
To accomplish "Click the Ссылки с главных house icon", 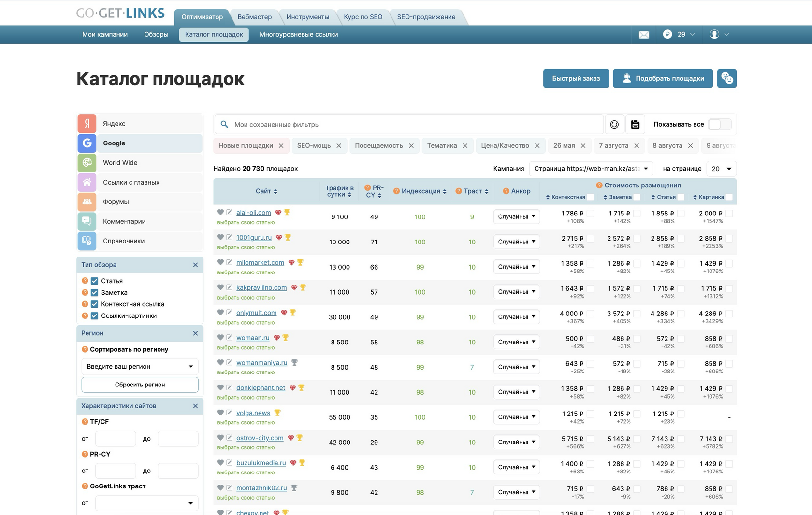I will 87,182.
